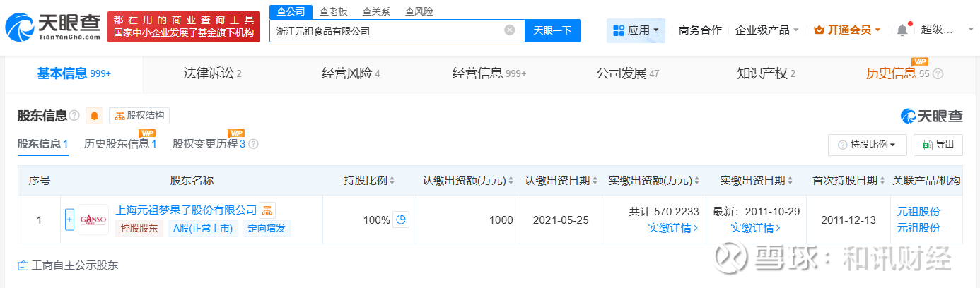Image resolution: width=980 pixels, height=288 pixels.
Task: Select the 查公司 search tab
Action: click(291, 11)
